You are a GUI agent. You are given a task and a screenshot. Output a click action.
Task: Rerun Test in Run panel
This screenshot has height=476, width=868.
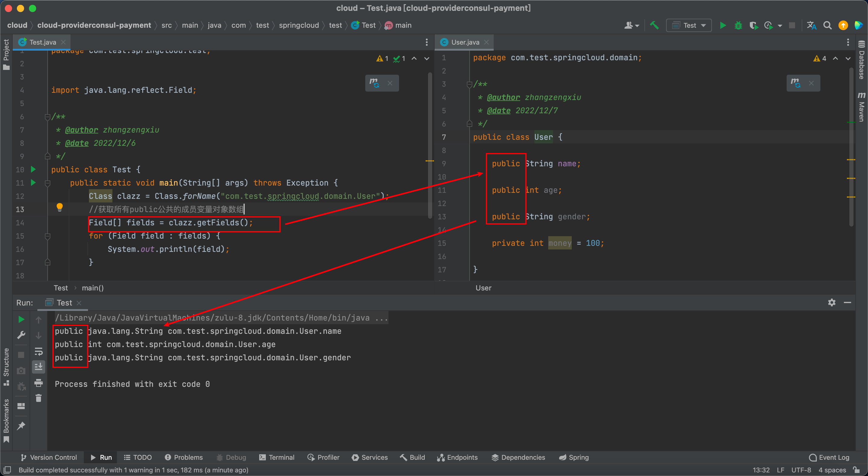coord(21,319)
